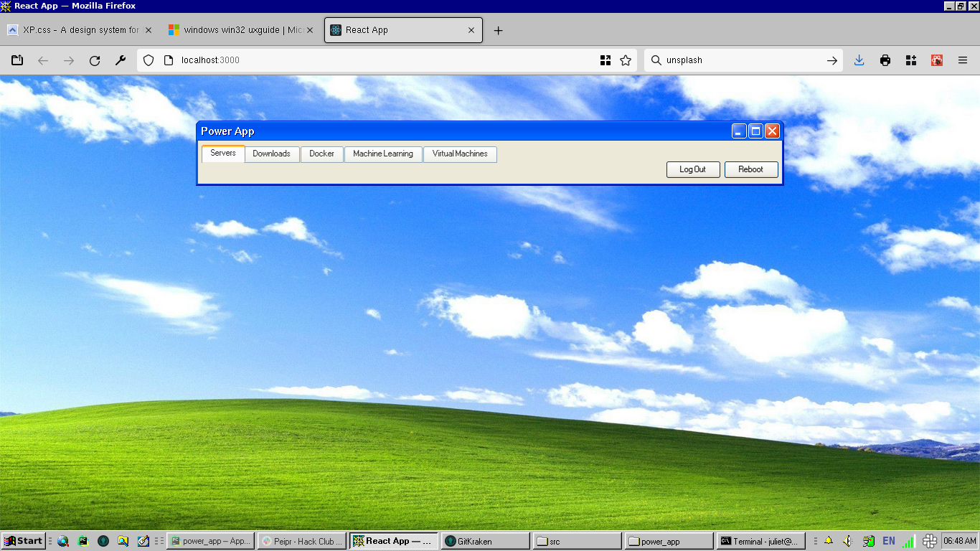Open the Servers tab in Power App
The image size is (980, 551).
[223, 154]
